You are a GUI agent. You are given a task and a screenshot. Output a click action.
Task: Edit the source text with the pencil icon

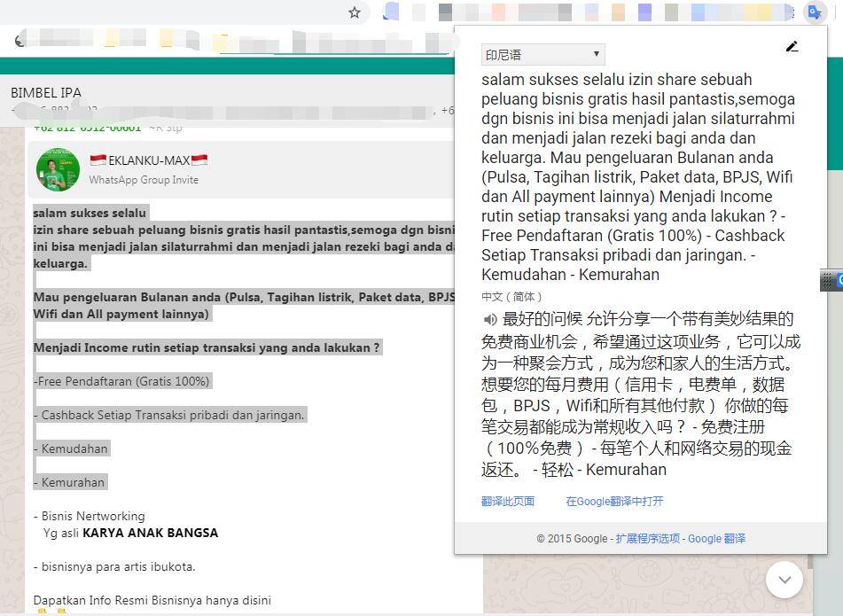[792, 47]
